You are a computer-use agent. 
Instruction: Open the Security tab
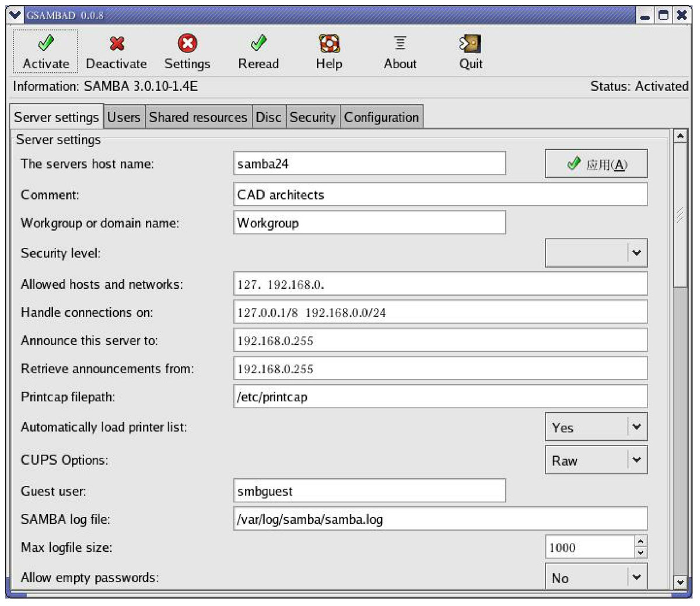312,117
